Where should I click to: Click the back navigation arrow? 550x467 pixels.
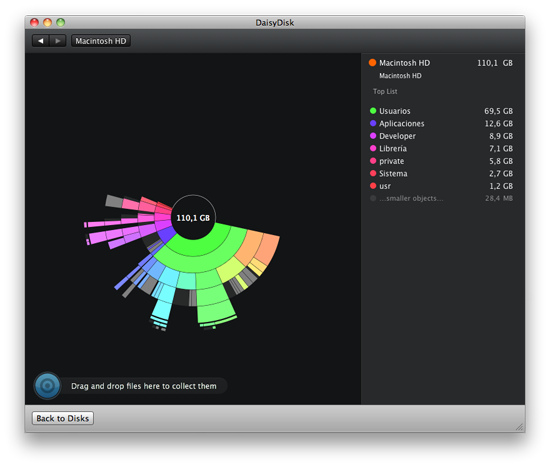click(41, 41)
